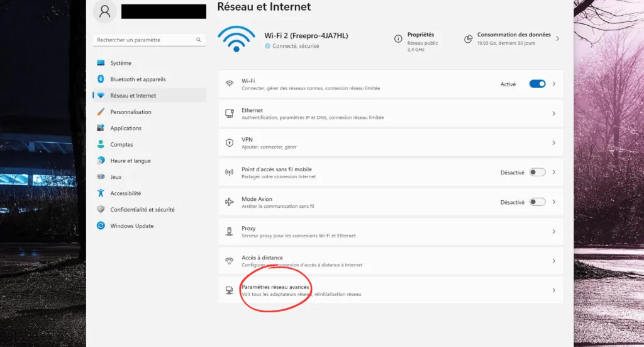This screenshot has height=347, width=644.
Task: Click the Réseau et Internet page title
Action: coord(264,6)
